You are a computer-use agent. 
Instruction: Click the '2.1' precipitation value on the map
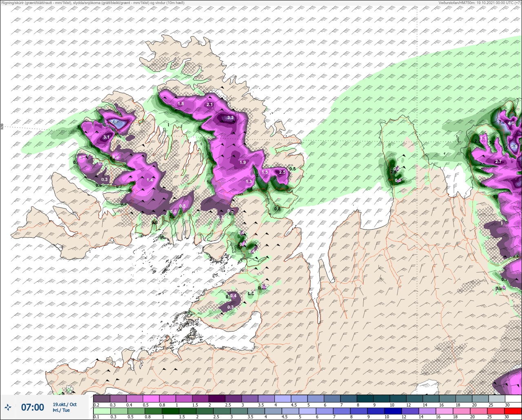(x=210, y=104)
